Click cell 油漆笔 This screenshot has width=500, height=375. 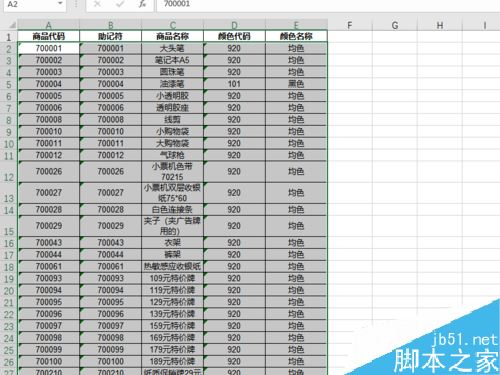(x=173, y=84)
